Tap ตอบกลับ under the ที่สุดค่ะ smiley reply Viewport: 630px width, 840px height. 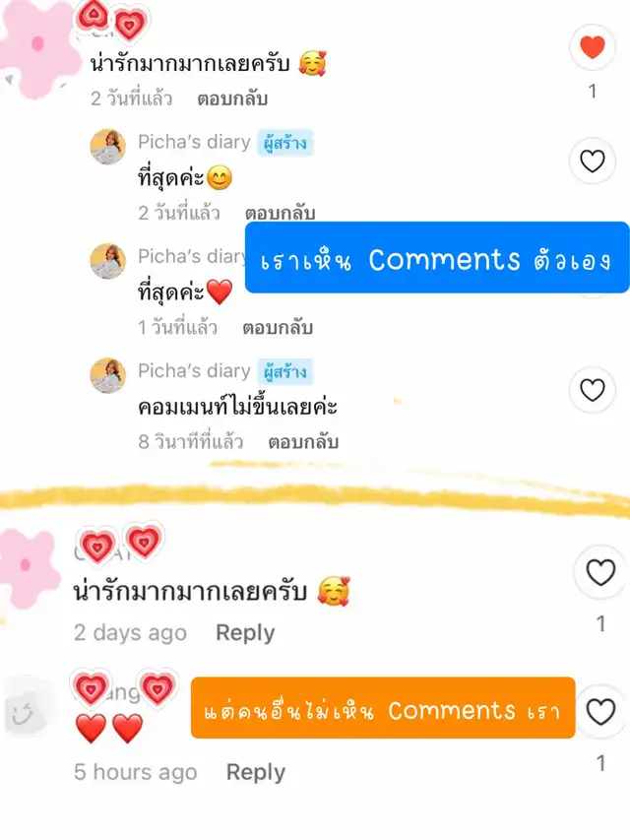click(280, 213)
